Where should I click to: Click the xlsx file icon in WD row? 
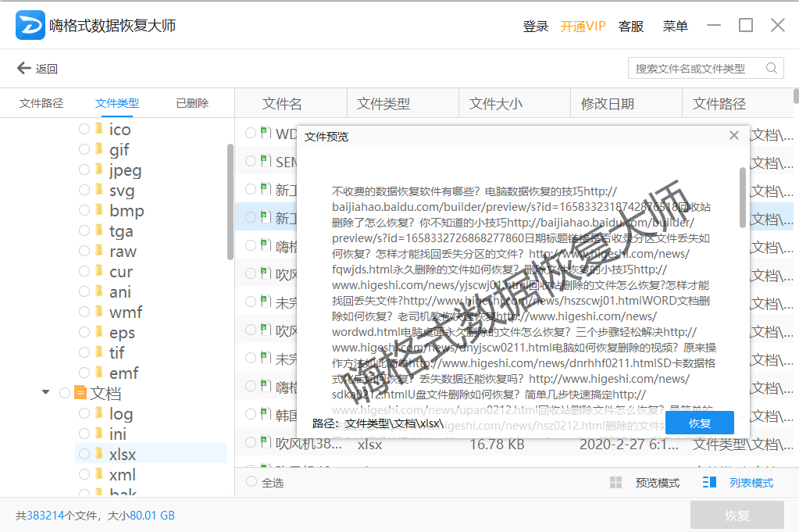click(266, 133)
